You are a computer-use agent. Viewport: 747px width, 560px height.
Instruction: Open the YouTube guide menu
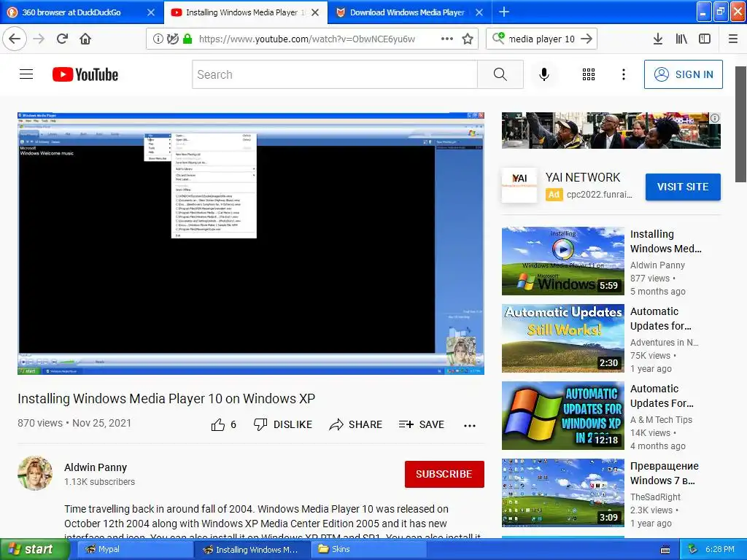[x=26, y=74]
